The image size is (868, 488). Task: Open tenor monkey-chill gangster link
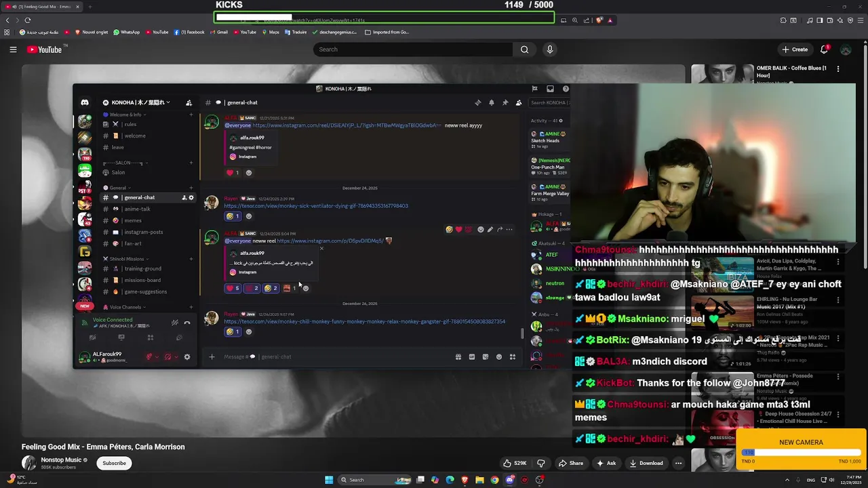pos(365,321)
